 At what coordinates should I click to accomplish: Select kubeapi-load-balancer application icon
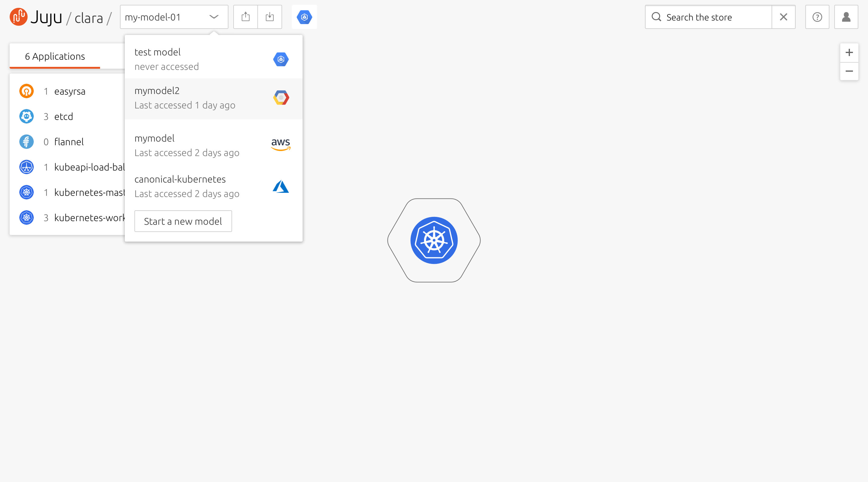26,167
